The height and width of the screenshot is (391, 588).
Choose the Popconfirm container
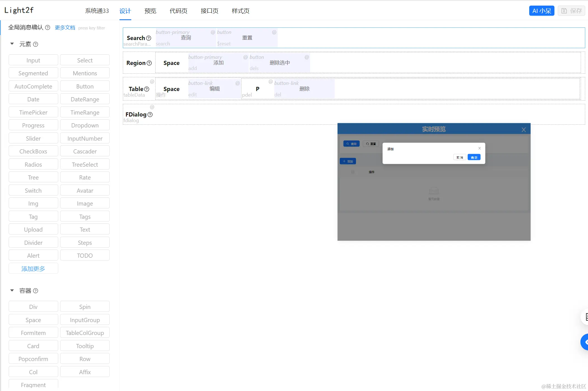[33, 359]
